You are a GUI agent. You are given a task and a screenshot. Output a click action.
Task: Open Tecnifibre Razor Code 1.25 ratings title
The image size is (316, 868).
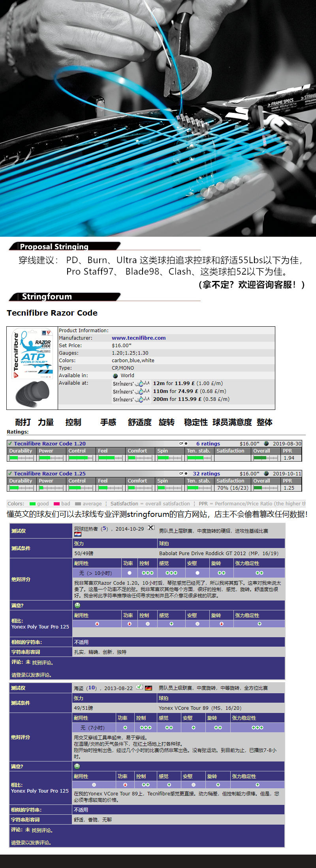click(50, 473)
